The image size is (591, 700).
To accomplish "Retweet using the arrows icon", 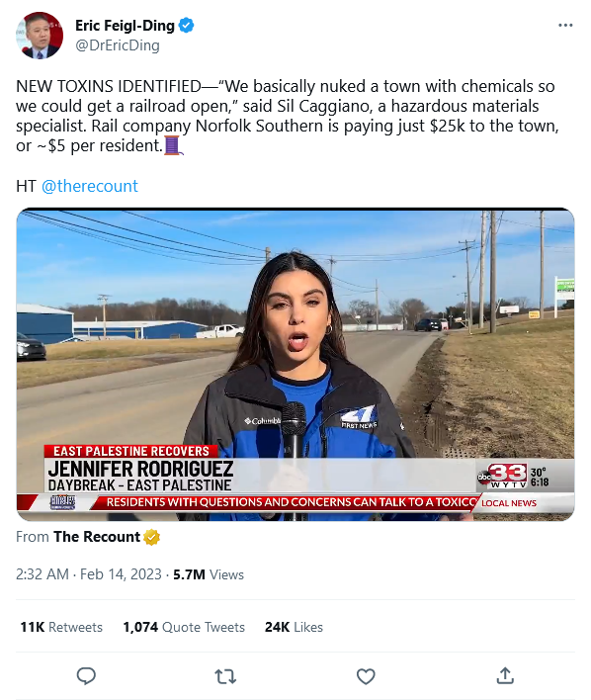I will click(225, 676).
